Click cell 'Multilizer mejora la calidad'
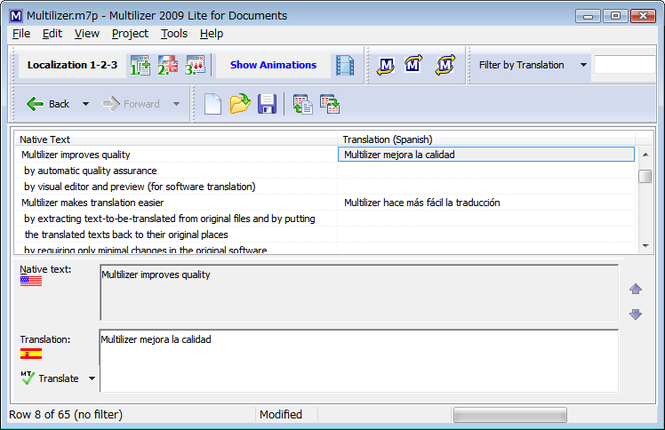 point(486,155)
